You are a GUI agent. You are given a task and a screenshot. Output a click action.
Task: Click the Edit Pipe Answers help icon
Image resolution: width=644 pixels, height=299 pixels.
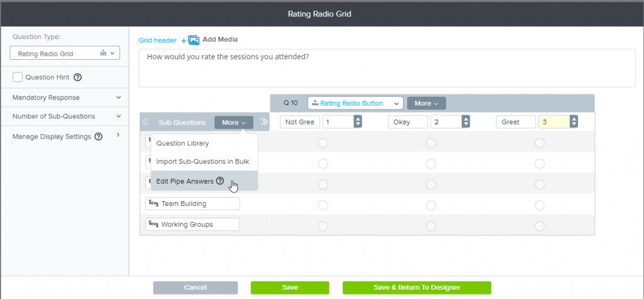tap(219, 181)
